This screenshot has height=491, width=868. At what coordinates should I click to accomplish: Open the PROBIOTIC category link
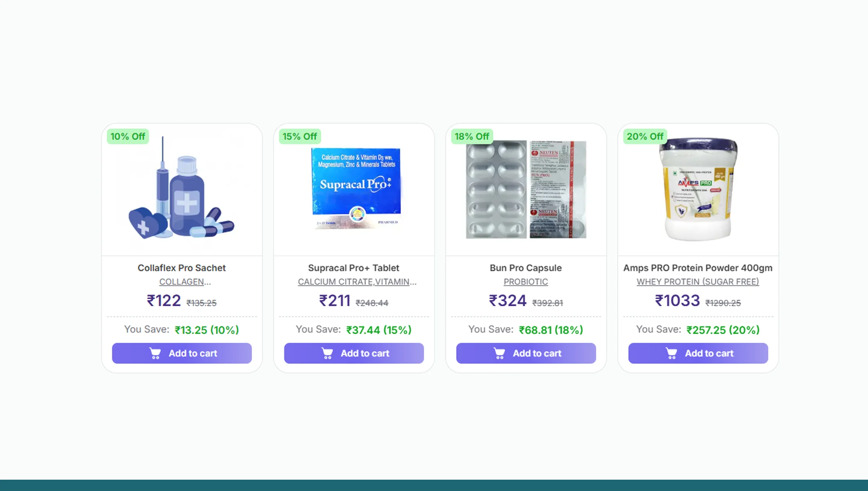(x=526, y=282)
